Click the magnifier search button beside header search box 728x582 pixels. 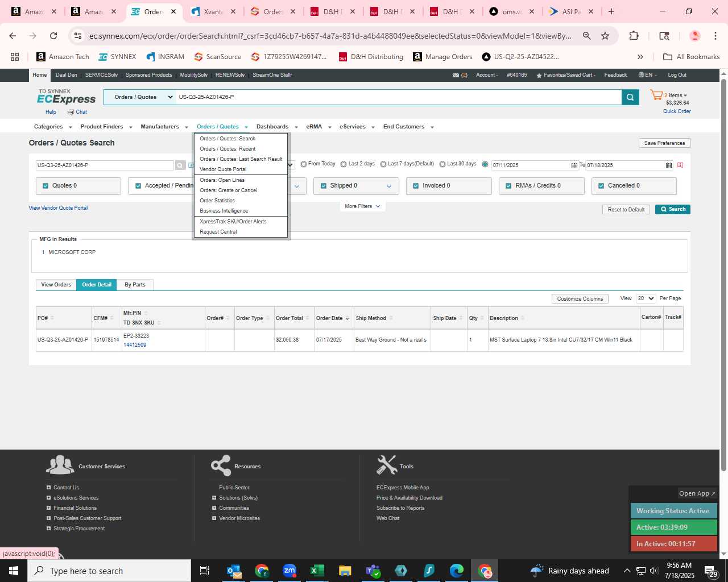[630, 97]
